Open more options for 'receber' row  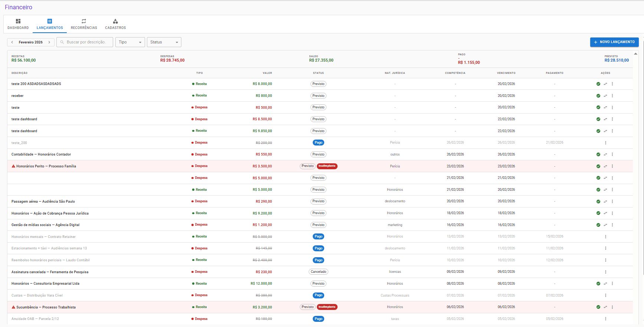612,96
